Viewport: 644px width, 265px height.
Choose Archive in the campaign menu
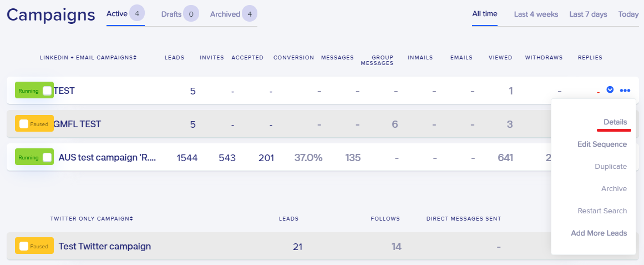point(614,188)
